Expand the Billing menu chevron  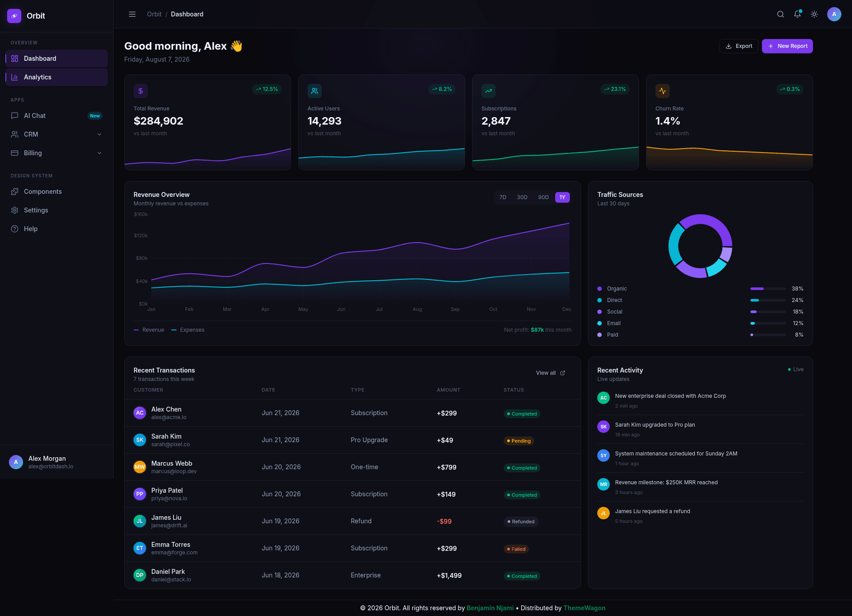pos(99,153)
